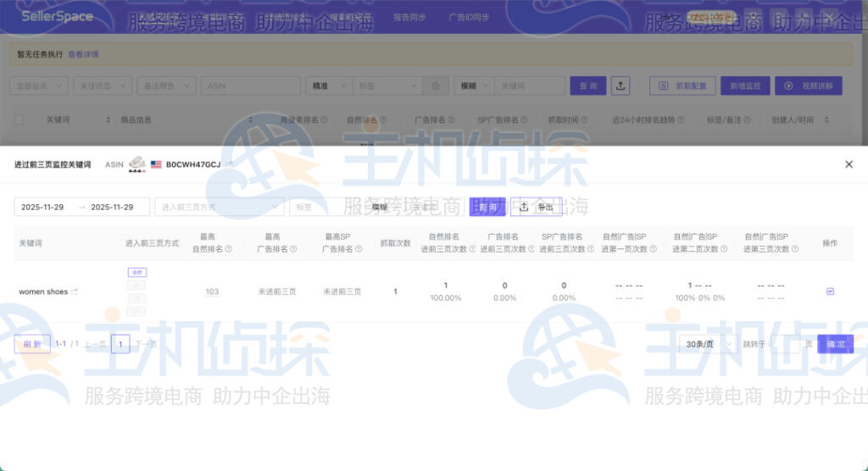Click the 自然 tag in women shoes row

136,272
